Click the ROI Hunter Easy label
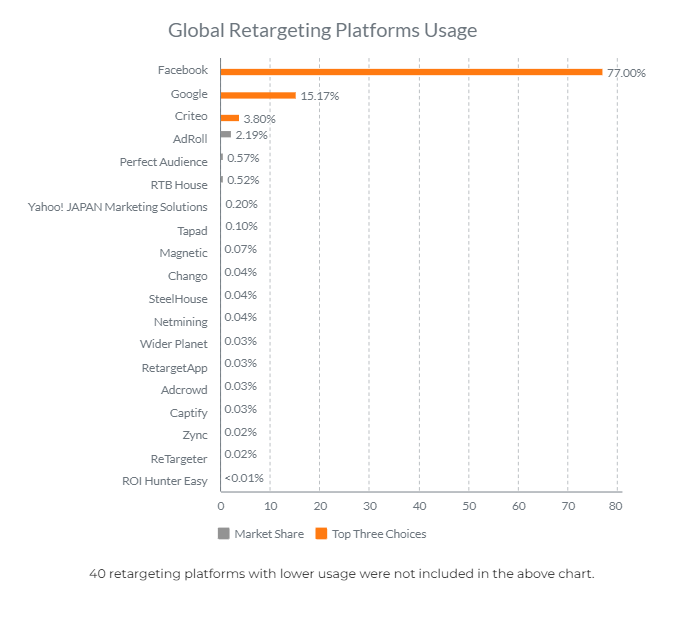 pos(165,481)
